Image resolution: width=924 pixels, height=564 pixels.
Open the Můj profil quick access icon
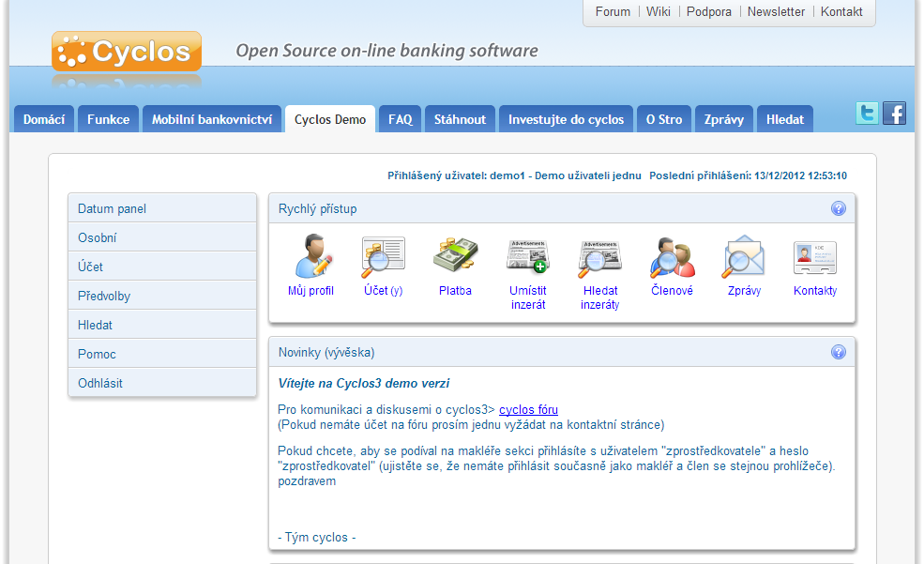(x=313, y=256)
